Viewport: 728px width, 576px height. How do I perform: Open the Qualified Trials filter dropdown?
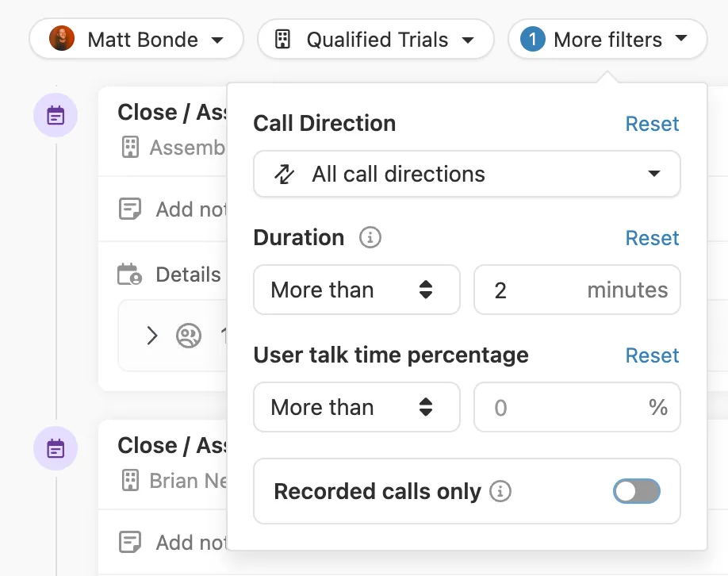(x=376, y=39)
